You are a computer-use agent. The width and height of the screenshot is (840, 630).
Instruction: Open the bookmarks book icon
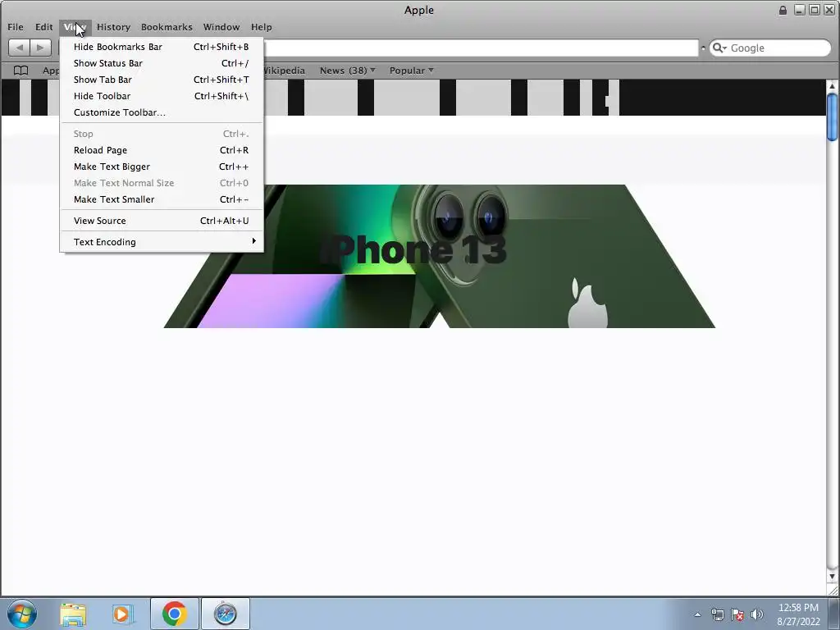click(21, 71)
